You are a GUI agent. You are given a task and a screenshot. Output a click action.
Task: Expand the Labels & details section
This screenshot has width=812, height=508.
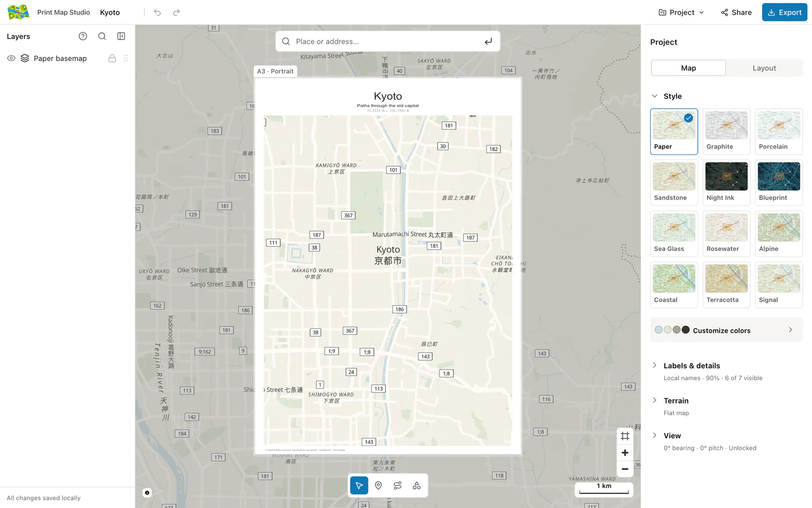[727, 371]
